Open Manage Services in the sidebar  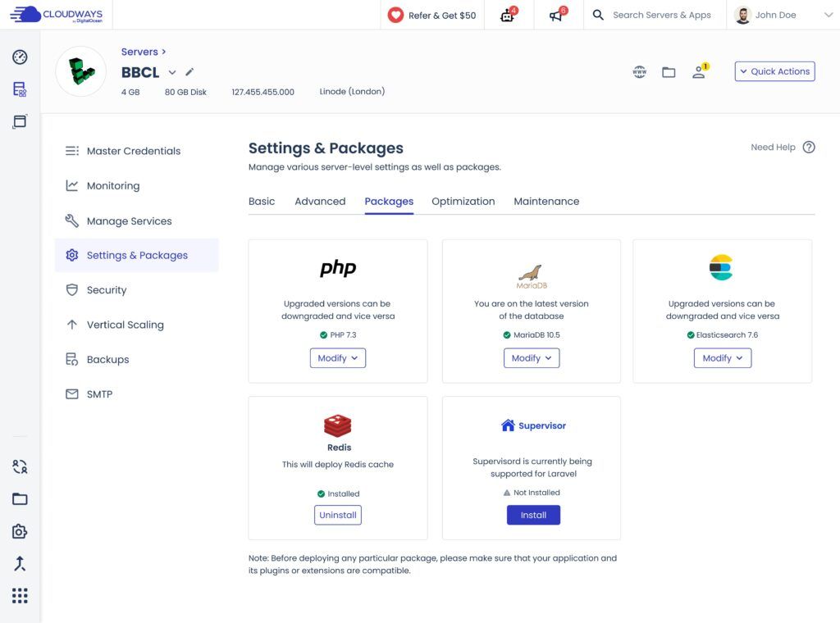point(137,221)
